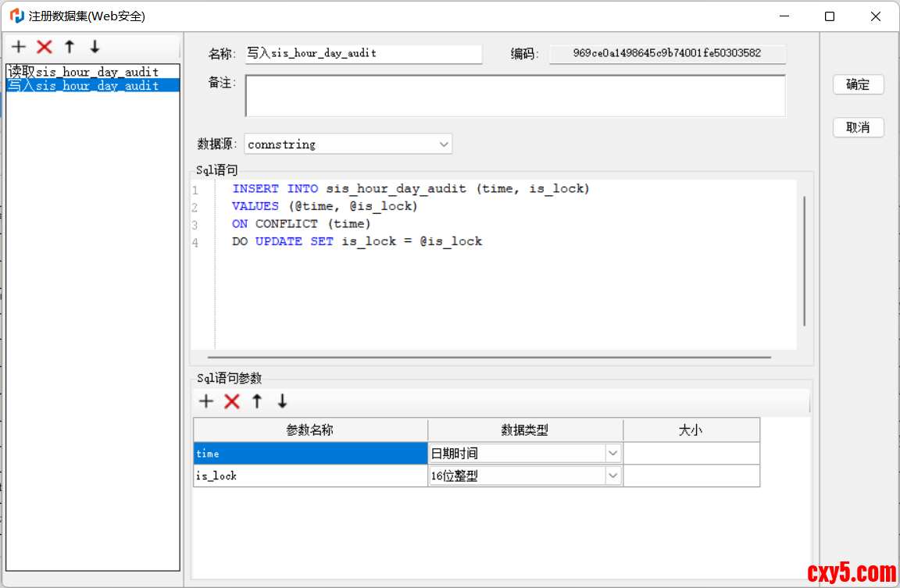The image size is (900, 588).
Task: Click 取消 to cancel
Action: [x=858, y=127]
